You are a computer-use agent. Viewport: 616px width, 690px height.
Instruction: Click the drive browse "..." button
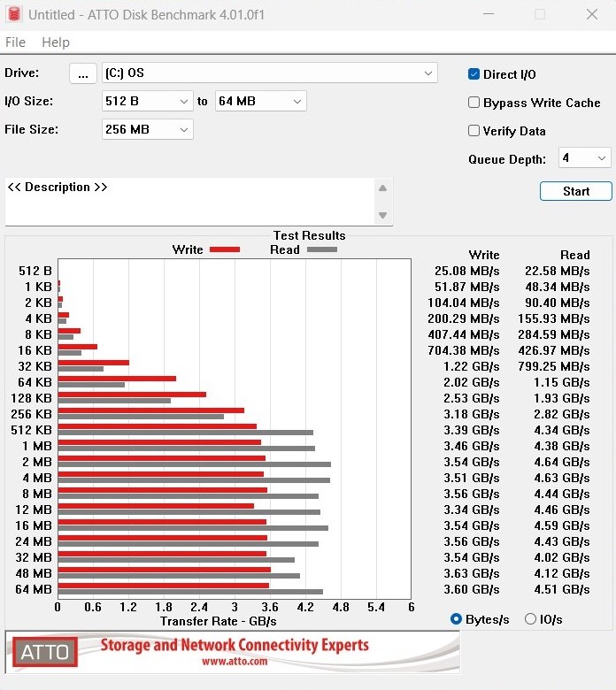[x=83, y=73]
